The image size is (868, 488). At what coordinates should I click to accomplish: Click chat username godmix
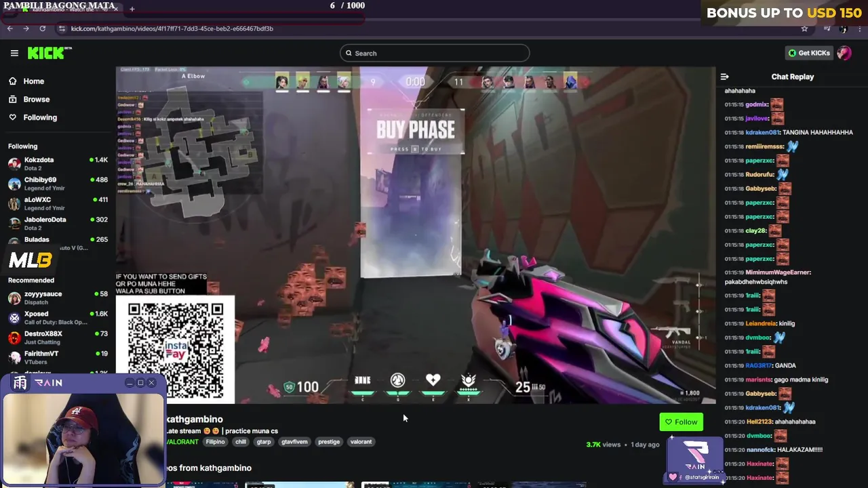tap(757, 104)
